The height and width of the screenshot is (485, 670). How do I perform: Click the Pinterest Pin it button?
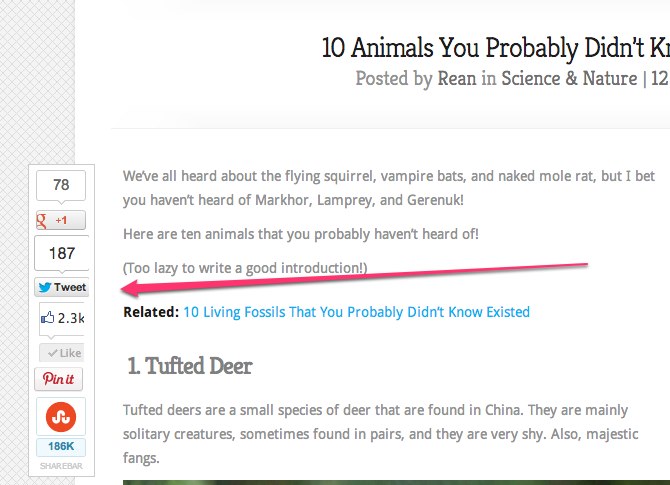pos(60,379)
